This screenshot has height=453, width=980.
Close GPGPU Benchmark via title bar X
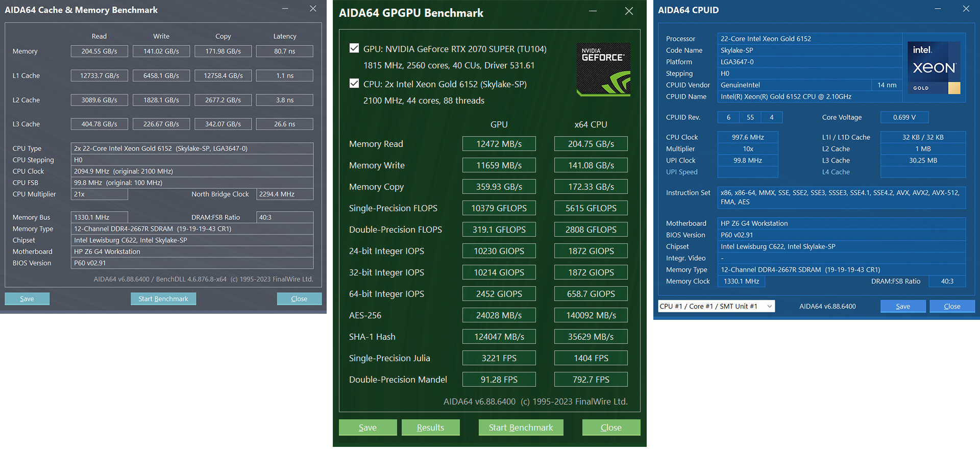tap(629, 11)
